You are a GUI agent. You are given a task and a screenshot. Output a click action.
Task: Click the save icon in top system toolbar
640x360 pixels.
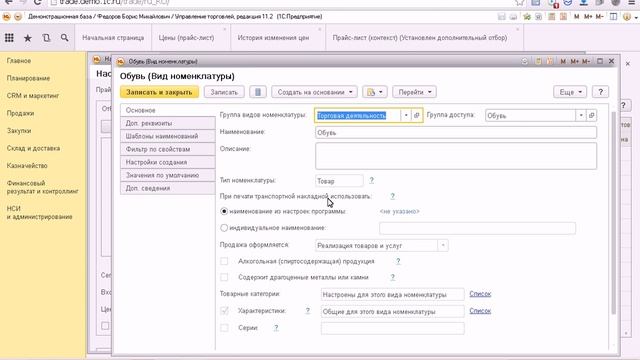coord(502,17)
